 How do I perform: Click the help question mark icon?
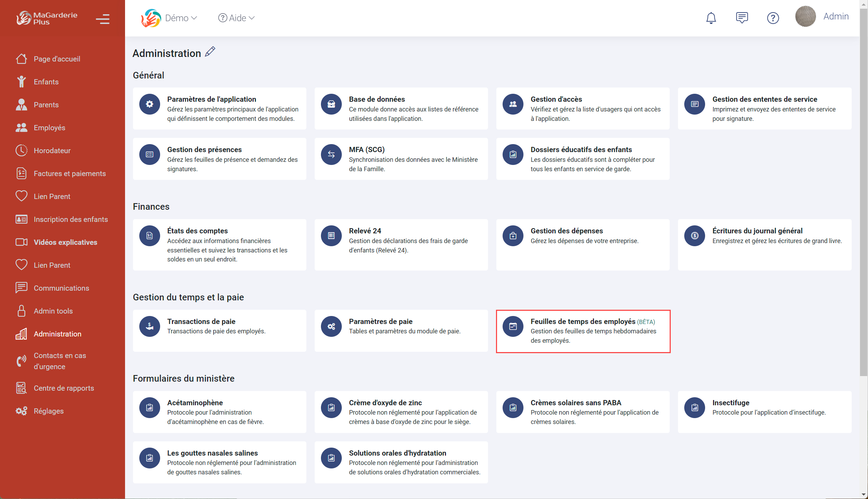click(773, 18)
